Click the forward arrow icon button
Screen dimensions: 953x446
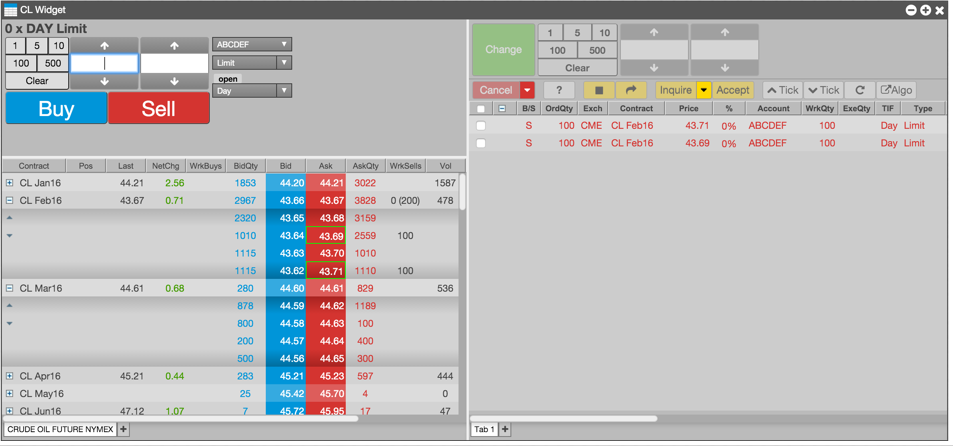pyautogui.click(x=631, y=90)
